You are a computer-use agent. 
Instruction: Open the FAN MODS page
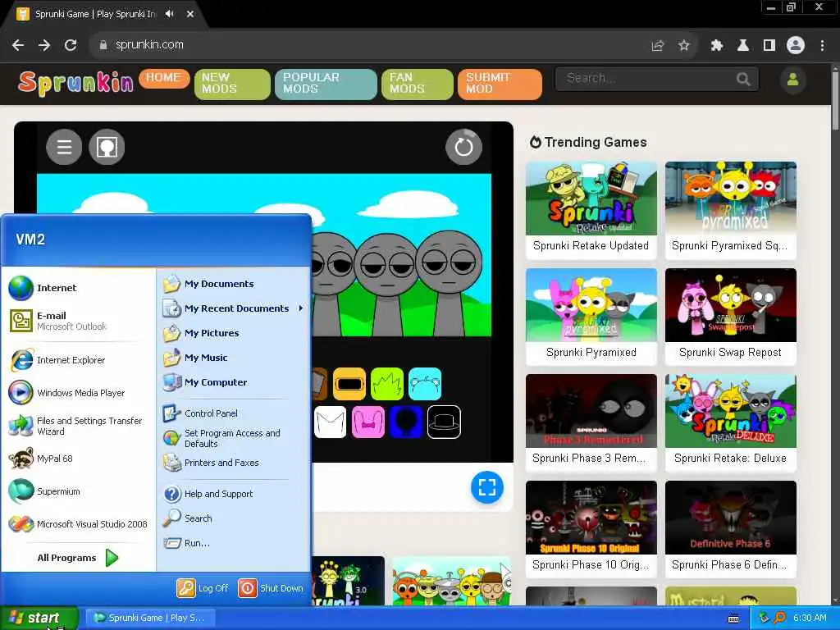click(418, 84)
